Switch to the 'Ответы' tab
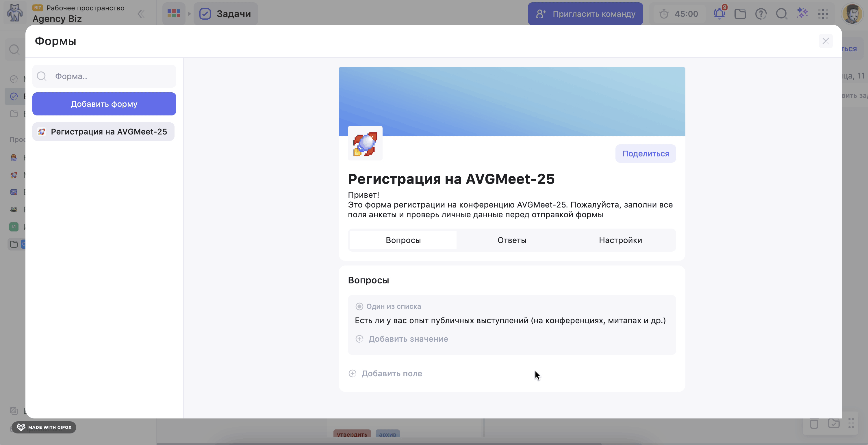 point(511,240)
